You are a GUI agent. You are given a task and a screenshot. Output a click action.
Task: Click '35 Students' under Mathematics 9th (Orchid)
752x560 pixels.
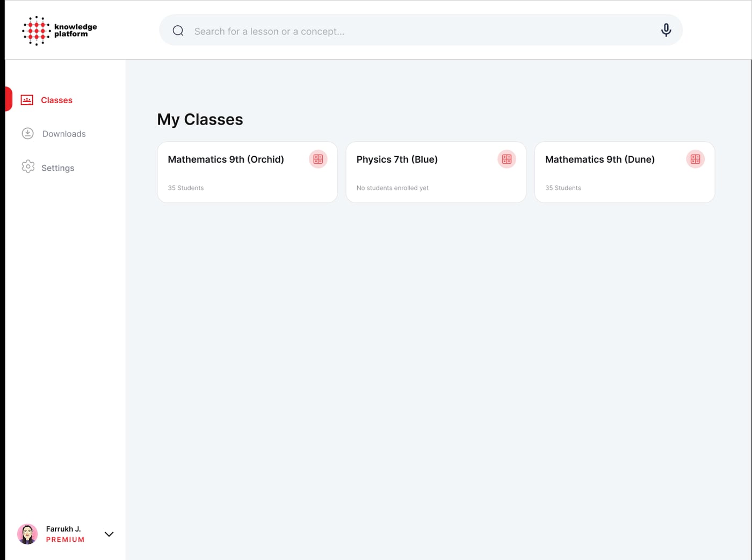(186, 188)
